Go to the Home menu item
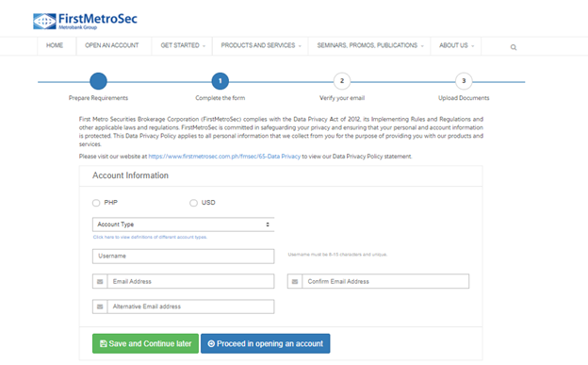This screenshot has width=588, height=365. [55, 45]
